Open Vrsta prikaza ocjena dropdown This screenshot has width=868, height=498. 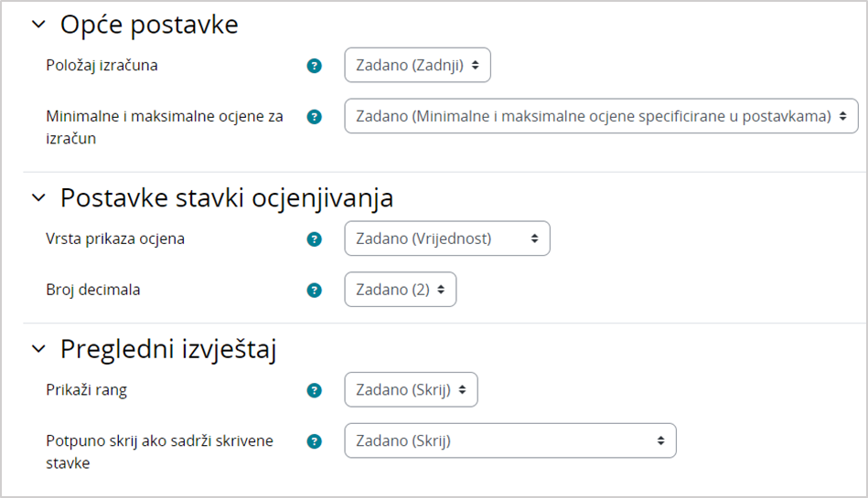point(446,239)
